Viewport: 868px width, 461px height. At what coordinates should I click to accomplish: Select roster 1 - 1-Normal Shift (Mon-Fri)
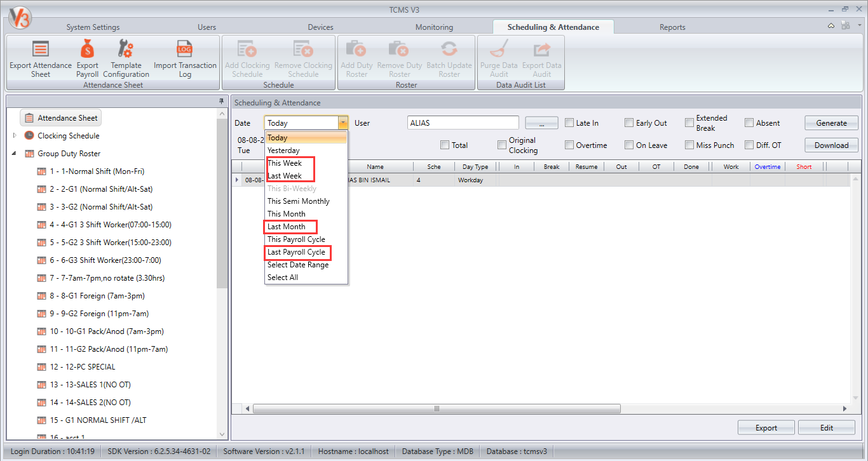(x=98, y=171)
